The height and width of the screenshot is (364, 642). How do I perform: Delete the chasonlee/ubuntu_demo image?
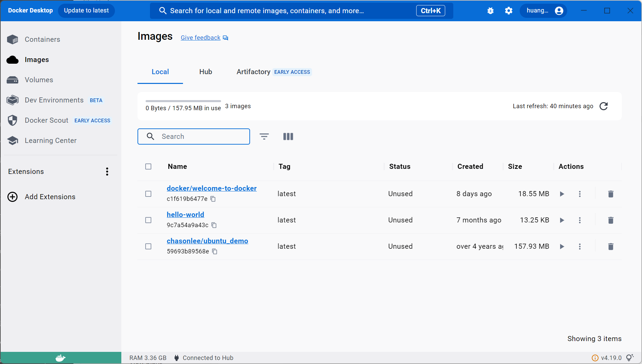point(610,246)
